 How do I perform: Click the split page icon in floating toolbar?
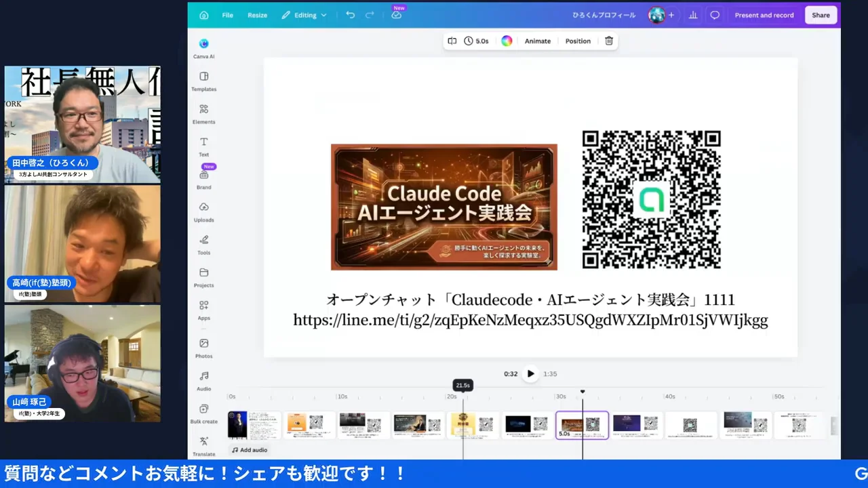pyautogui.click(x=452, y=41)
